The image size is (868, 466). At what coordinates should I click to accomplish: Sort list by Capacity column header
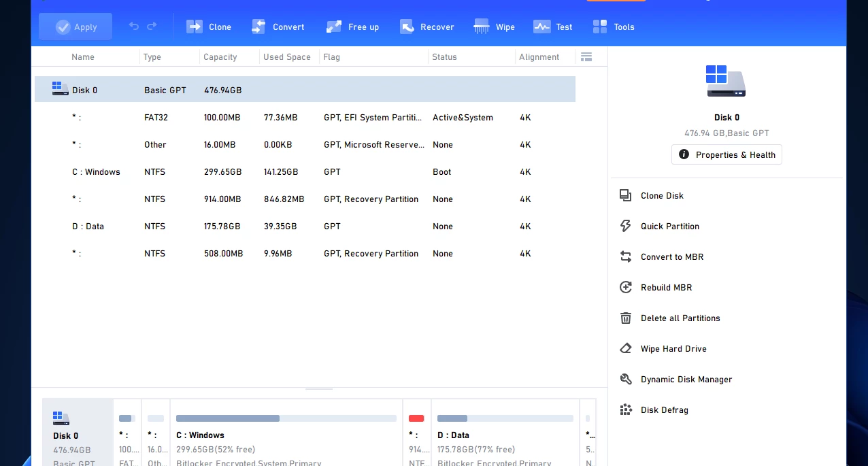(220, 57)
